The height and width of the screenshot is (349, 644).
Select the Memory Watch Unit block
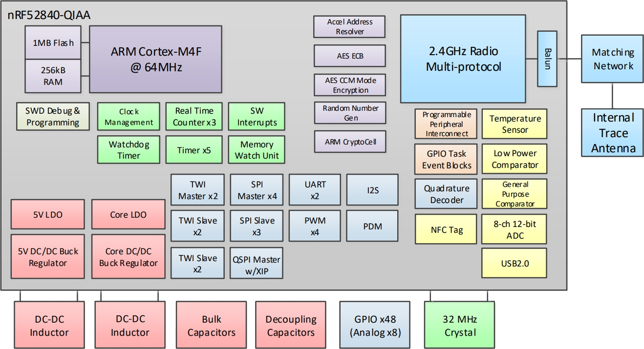pyautogui.click(x=257, y=150)
